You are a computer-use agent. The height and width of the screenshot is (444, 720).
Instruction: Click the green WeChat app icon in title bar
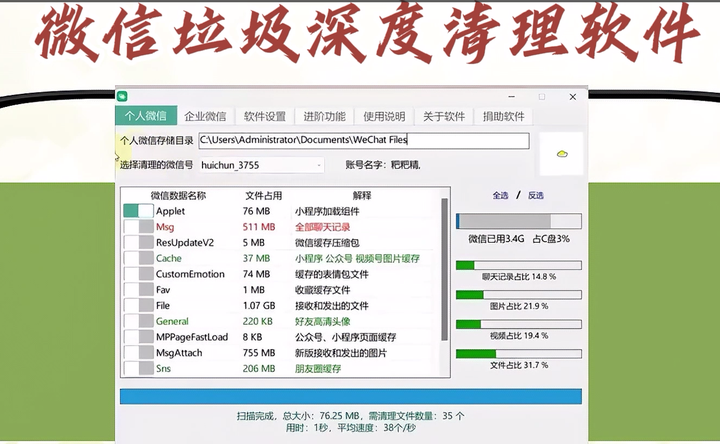pyautogui.click(x=122, y=96)
